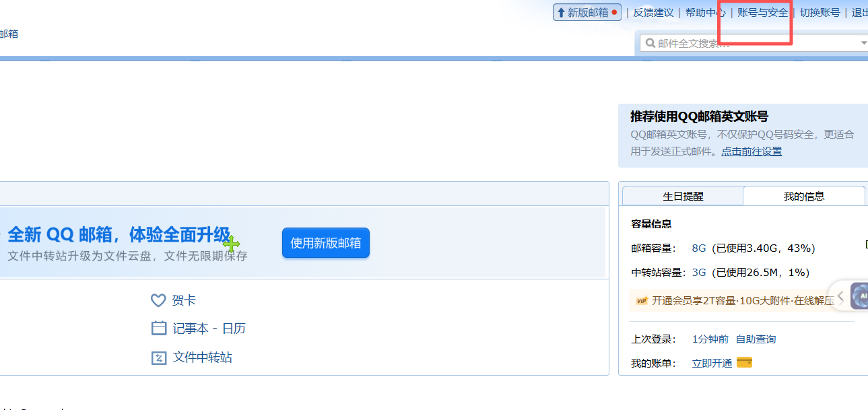This screenshot has width=868, height=410.
Task: Switch to the 我的信息 tab
Action: (804, 196)
